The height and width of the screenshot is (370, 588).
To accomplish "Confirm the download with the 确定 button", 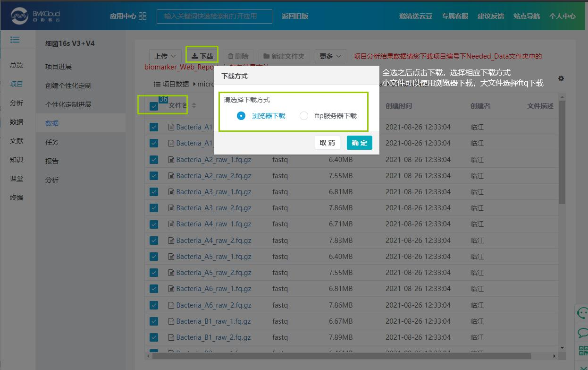I will point(359,143).
